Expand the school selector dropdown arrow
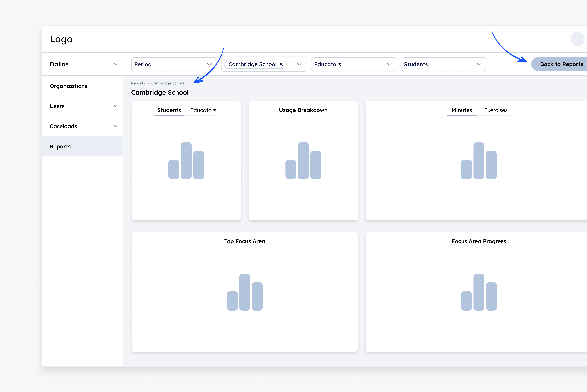 [x=299, y=64]
